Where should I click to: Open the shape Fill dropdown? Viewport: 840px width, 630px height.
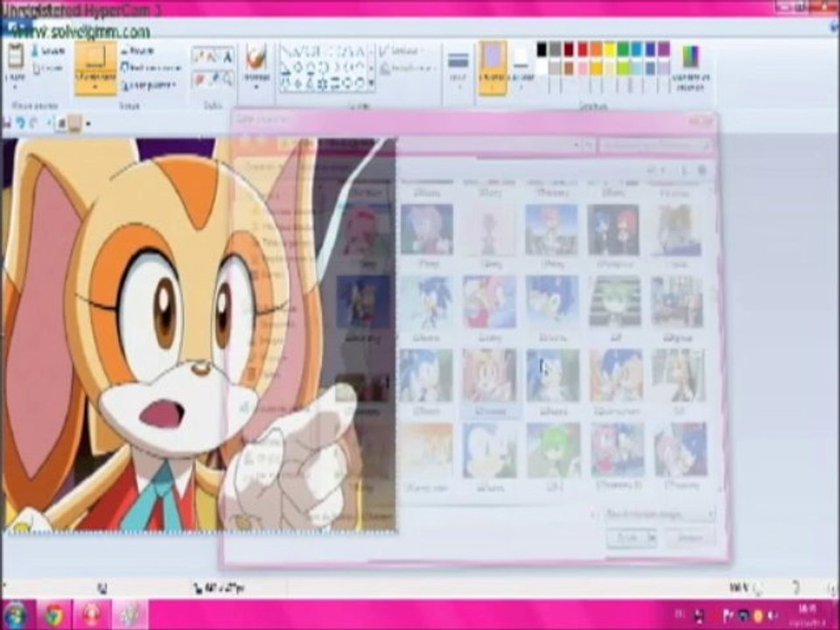coord(409,68)
